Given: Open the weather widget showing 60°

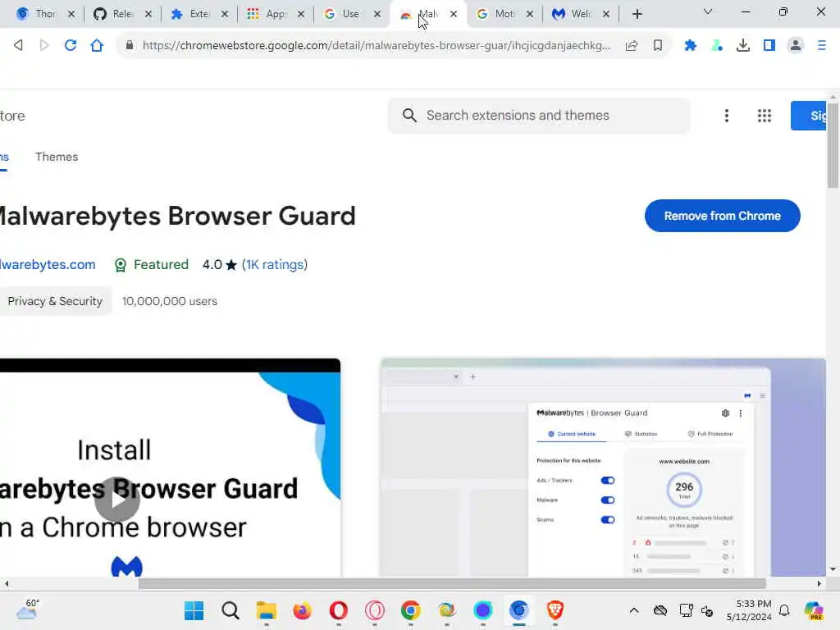Looking at the screenshot, I should pos(28,610).
